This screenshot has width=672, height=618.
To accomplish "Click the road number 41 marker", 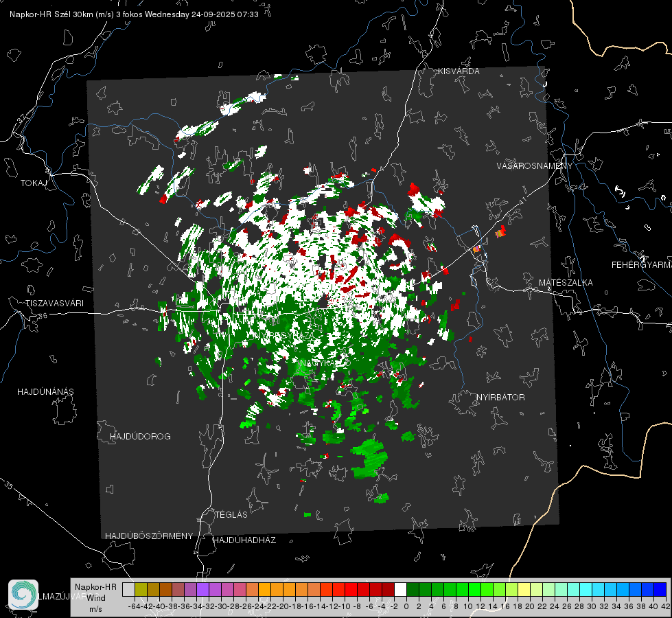I will click(x=522, y=201).
